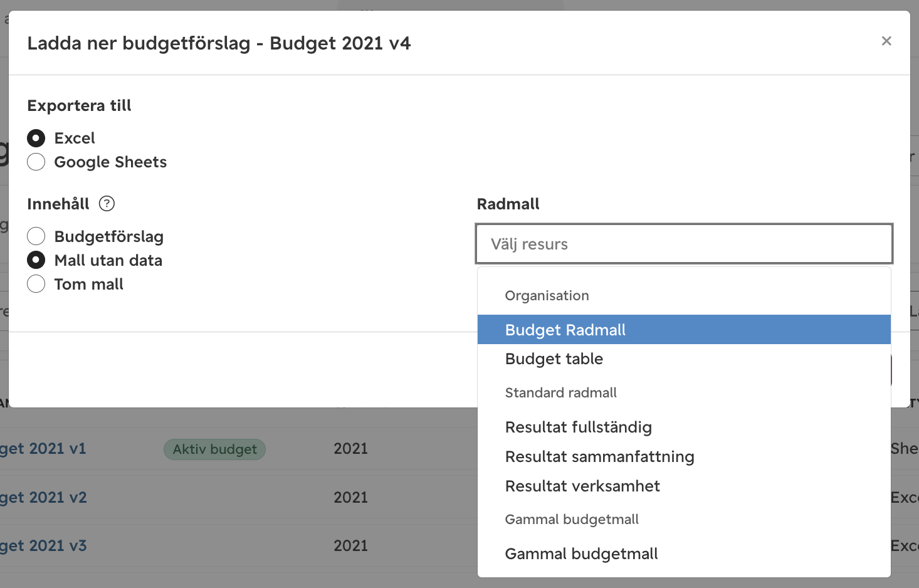Pick Budget table from the dropdown
919x588 pixels.
pyautogui.click(x=684, y=359)
